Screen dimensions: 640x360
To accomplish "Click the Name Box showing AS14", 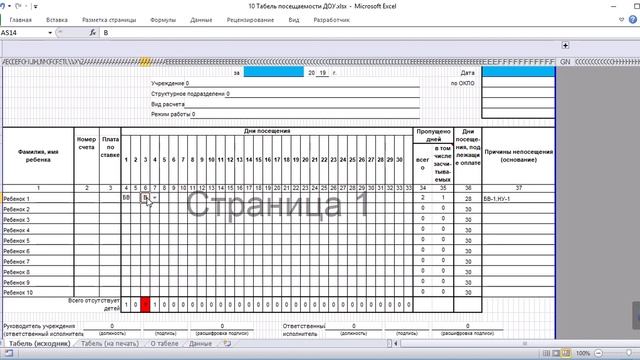I will point(24,33).
